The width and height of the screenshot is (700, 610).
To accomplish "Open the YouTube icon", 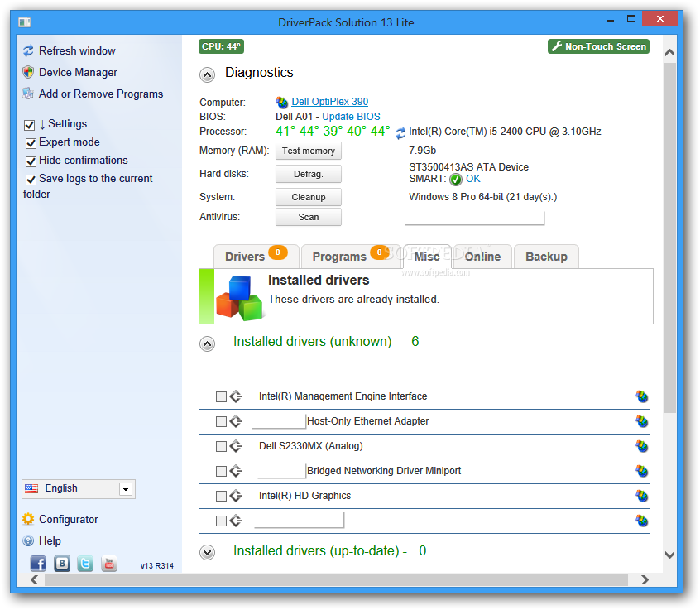I will [109, 564].
